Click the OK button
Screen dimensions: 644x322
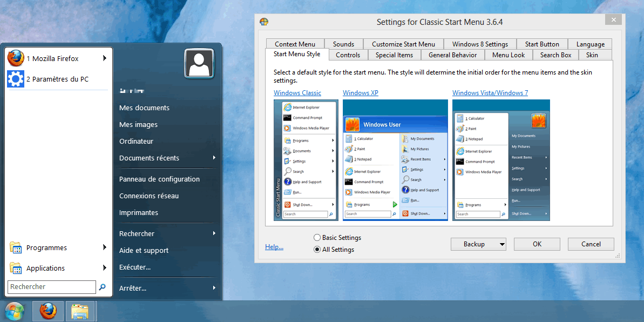tap(537, 244)
